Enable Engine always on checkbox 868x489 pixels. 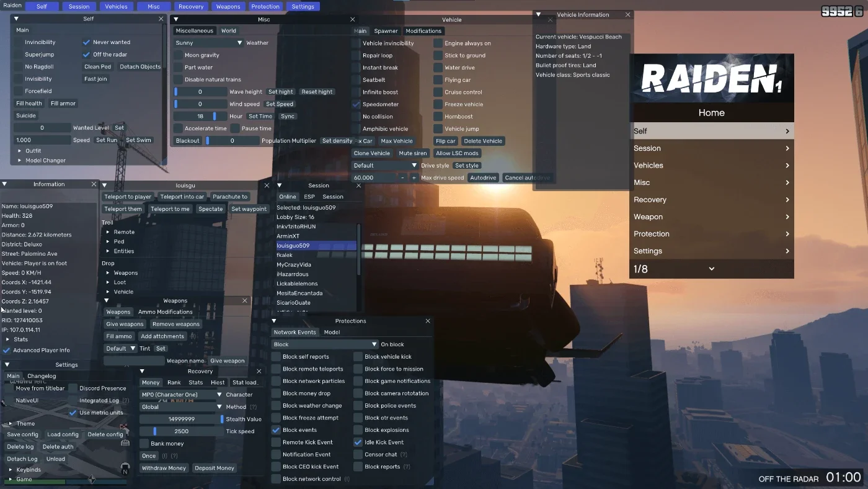click(x=438, y=43)
